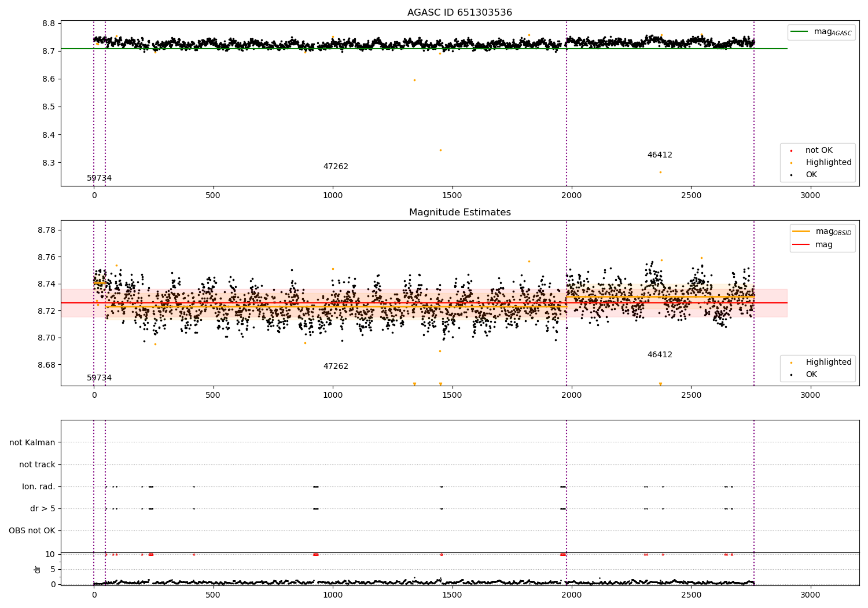Click 'OK' in the AGASC ID plot legend

[x=811, y=175]
